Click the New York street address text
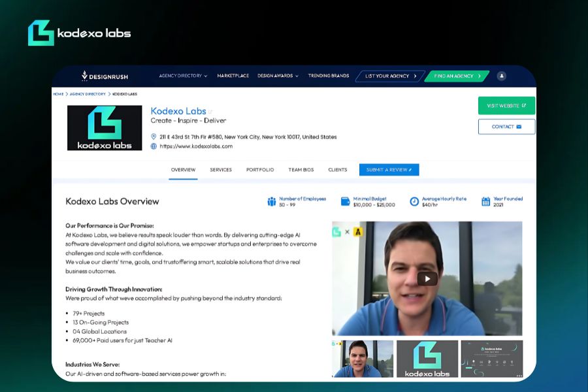This screenshot has width=588, height=392. pos(248,137)
